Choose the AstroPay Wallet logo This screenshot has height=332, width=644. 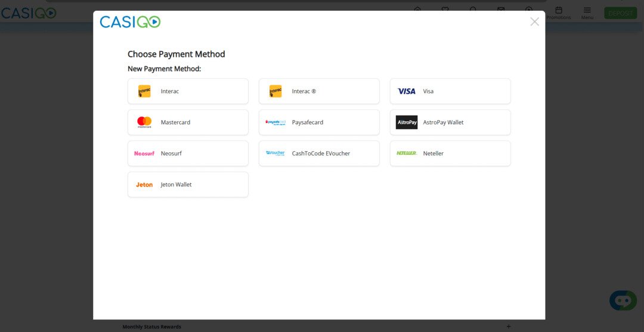tap(407, 122)
